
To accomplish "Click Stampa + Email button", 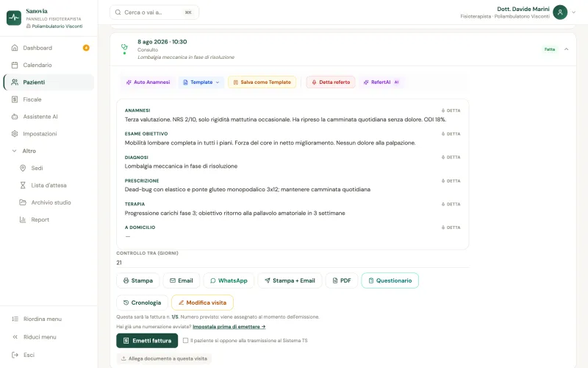I will point(290,280).
